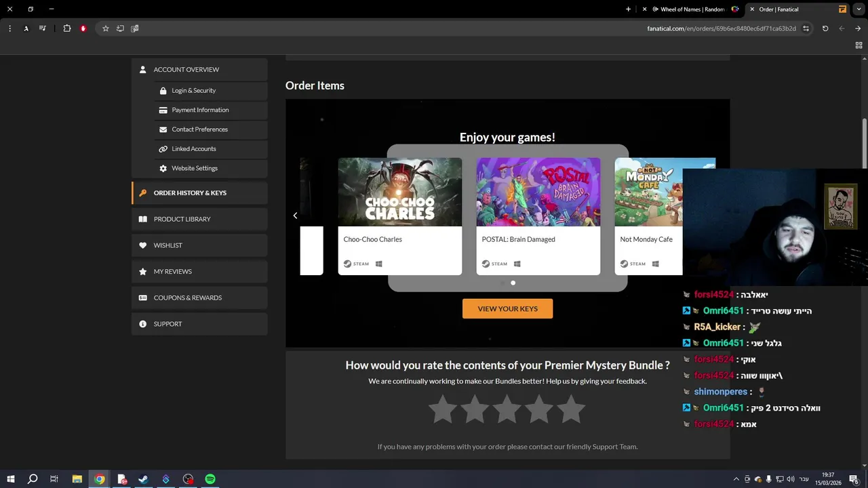Open Support in the sidebar

[x=199, y=324]
